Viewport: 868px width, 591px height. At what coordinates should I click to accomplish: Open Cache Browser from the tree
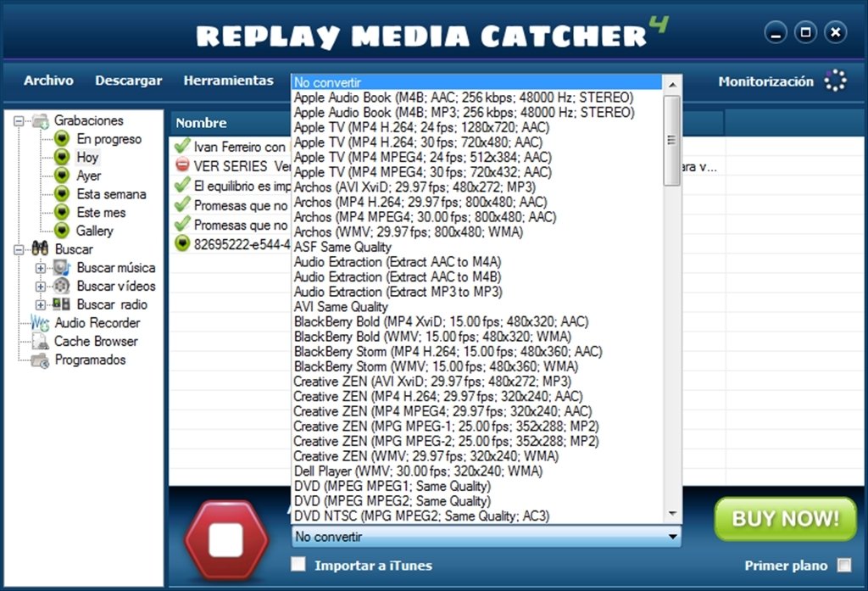pos(96,341)
